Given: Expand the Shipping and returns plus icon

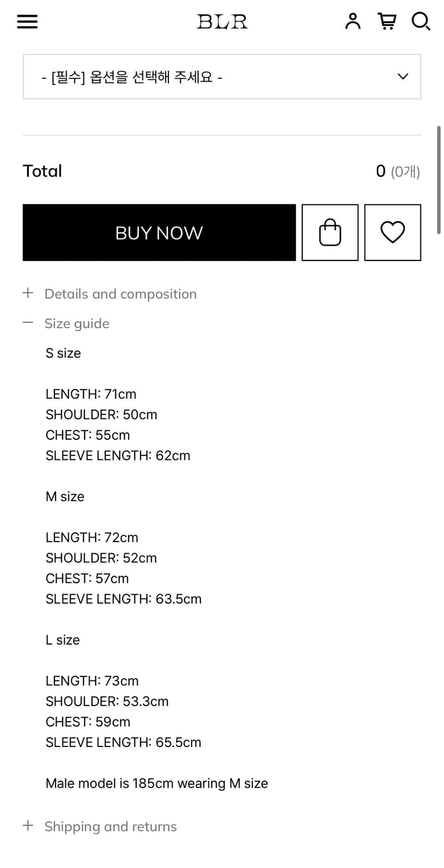Looking at the screenshot, I should (28, 826).
